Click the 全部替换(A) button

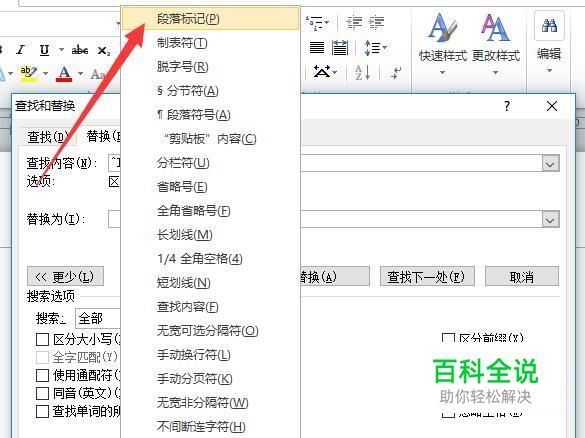(335, 276)
